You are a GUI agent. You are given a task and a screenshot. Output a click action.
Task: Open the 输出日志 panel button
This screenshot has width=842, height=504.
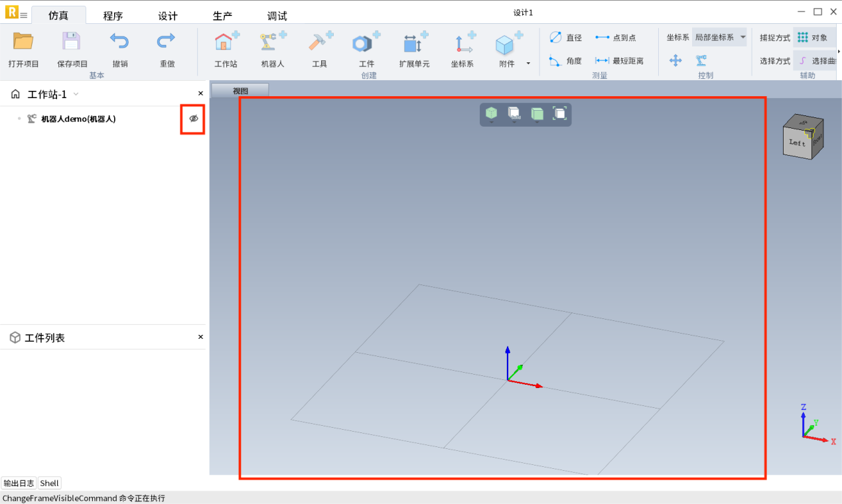click(x=19, y=483)
